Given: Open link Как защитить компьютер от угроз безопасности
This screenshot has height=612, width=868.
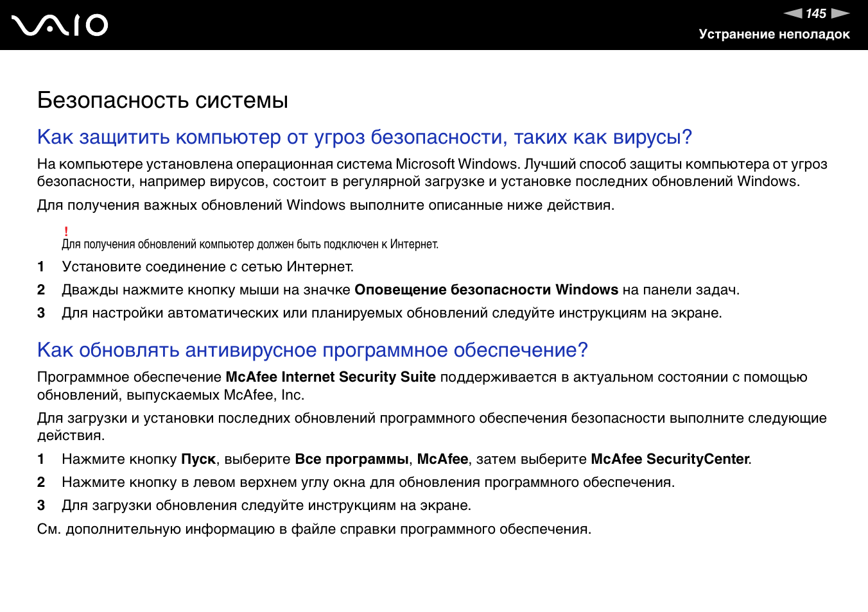Looking at the screenshot, I should 364,137.
